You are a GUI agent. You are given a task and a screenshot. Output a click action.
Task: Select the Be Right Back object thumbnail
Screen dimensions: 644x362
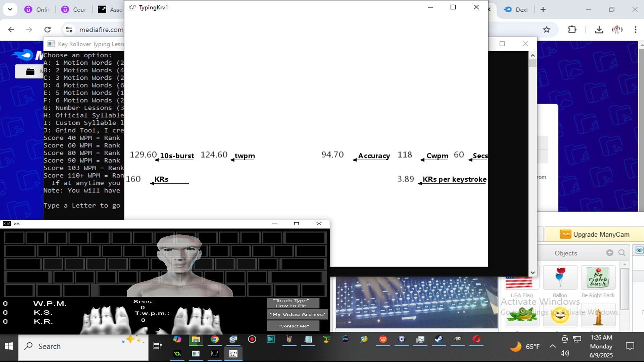click(x=598, y=278)
